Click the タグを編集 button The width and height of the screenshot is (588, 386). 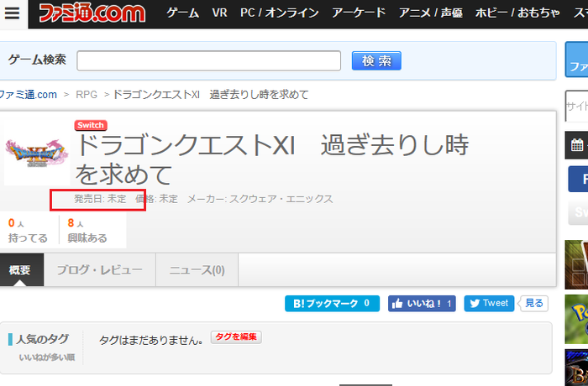click(236, 336)
